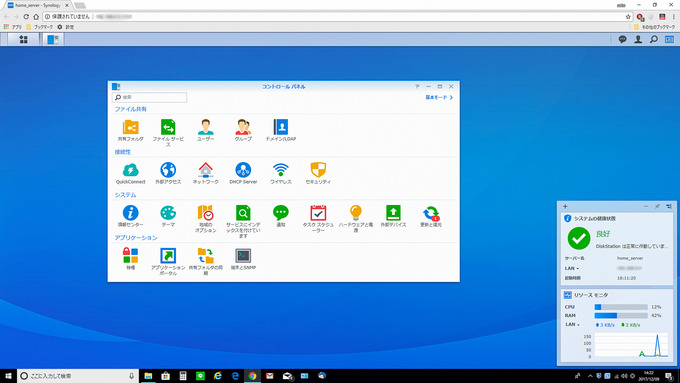Open the User (ユーザー) settings icon
Viewport: 680px width, 383px height.
206,127
